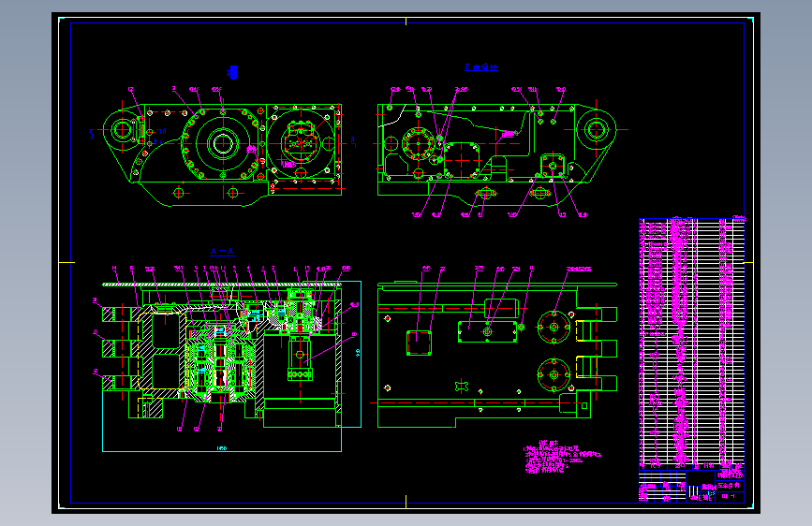Image resolution: width=812 pixels, height=526 pixels.
Task: Select the "A - A" section view label
Action: (222, 252)
